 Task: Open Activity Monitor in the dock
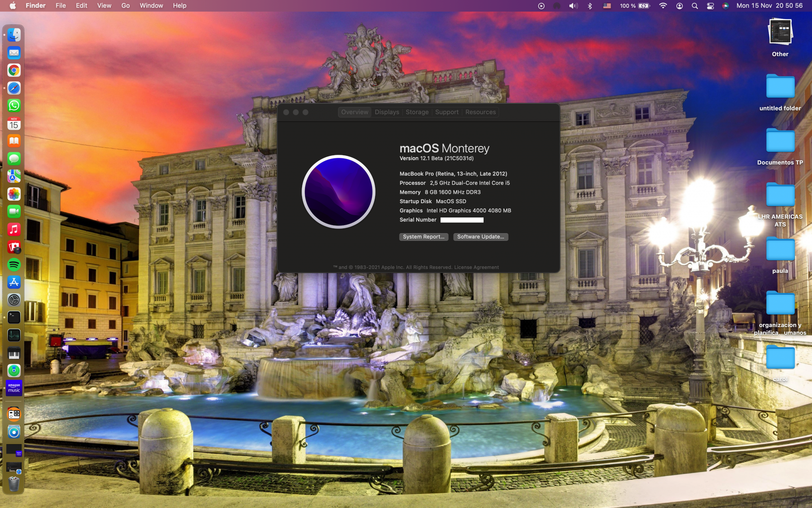[x=14, y=335]
